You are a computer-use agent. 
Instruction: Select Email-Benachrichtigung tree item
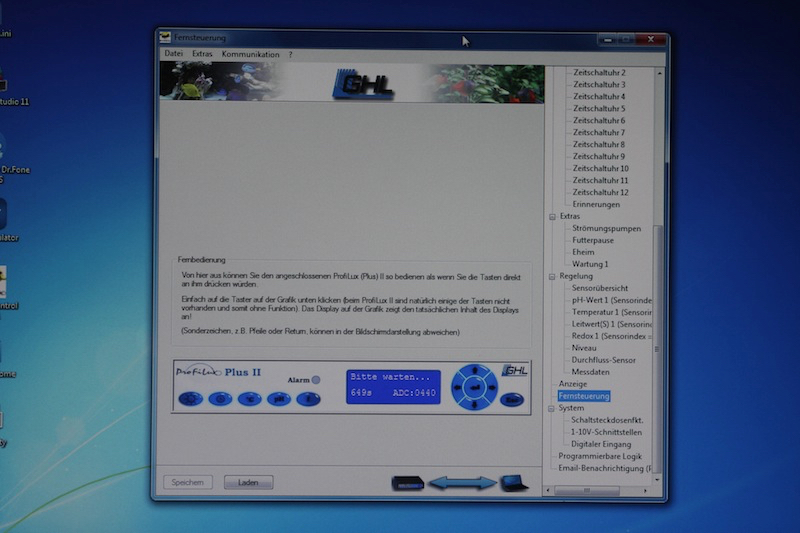pyautogui.click(x=605, y=468)
